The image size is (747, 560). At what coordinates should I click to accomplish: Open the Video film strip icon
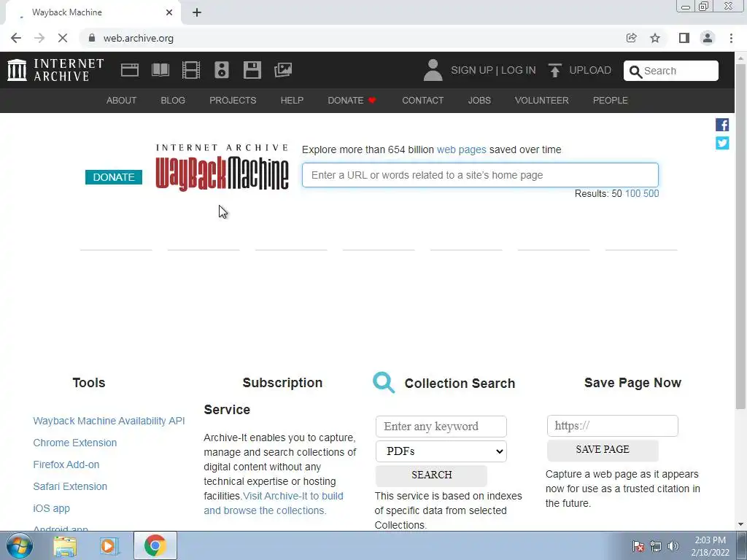tap(191, 70)
